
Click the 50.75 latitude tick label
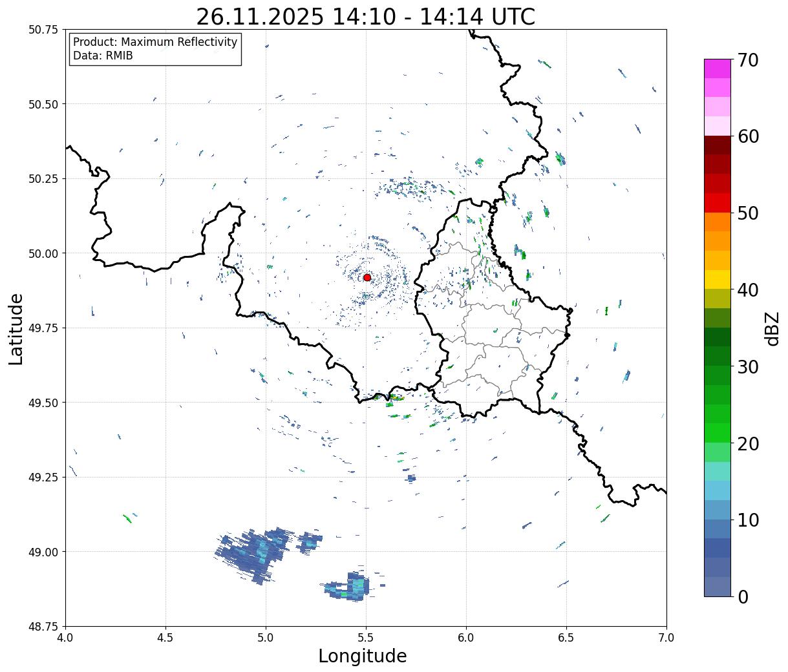tap(43, 30)
